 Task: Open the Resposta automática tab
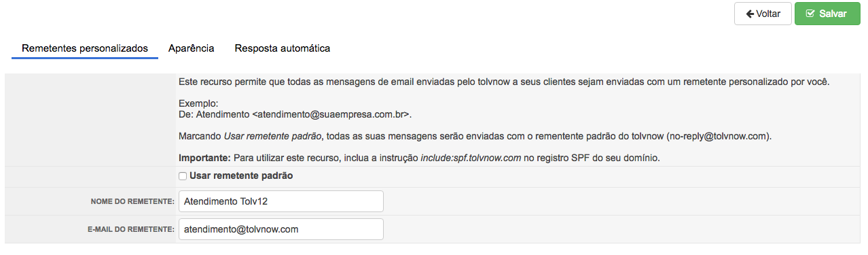point(283,48)
